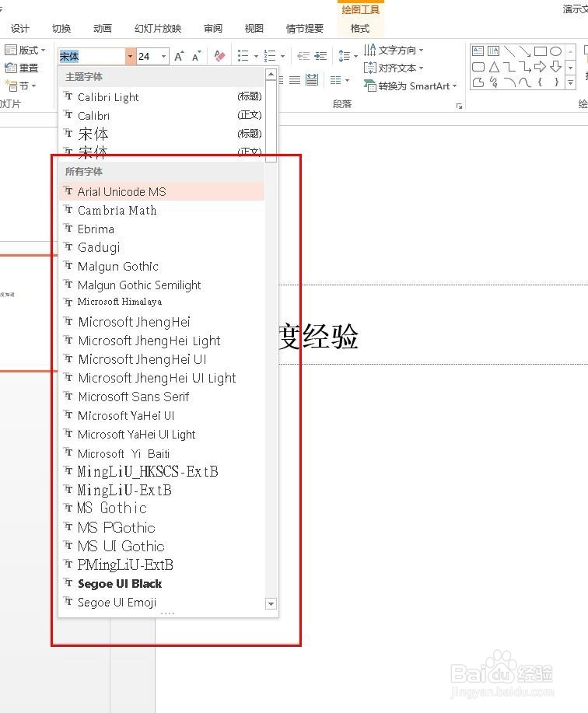Open the 对齐文本 align text menu
The width and height of the screenshot is (588, 713).
[x=394, y=68]
